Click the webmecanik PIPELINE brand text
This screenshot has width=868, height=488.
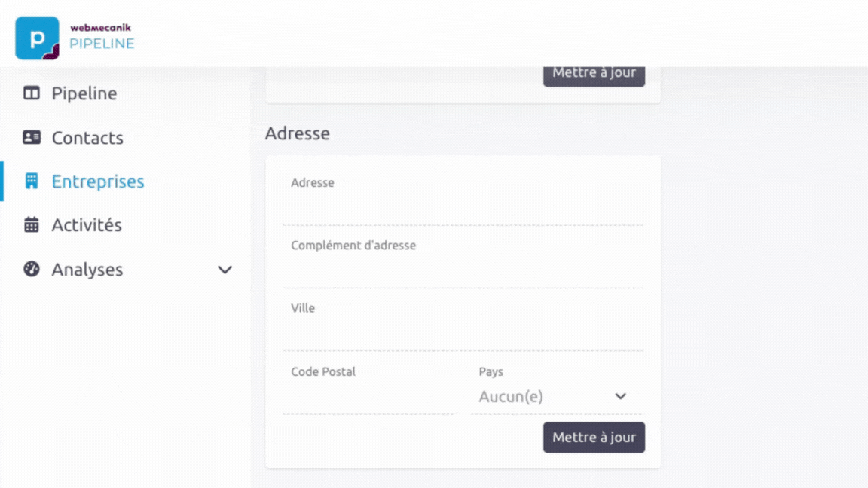[102, 37]
